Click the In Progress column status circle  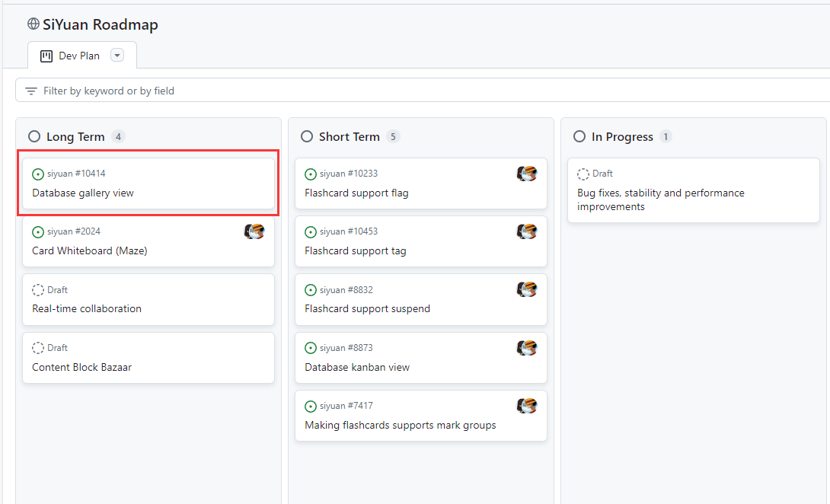[x=579, y=136]
